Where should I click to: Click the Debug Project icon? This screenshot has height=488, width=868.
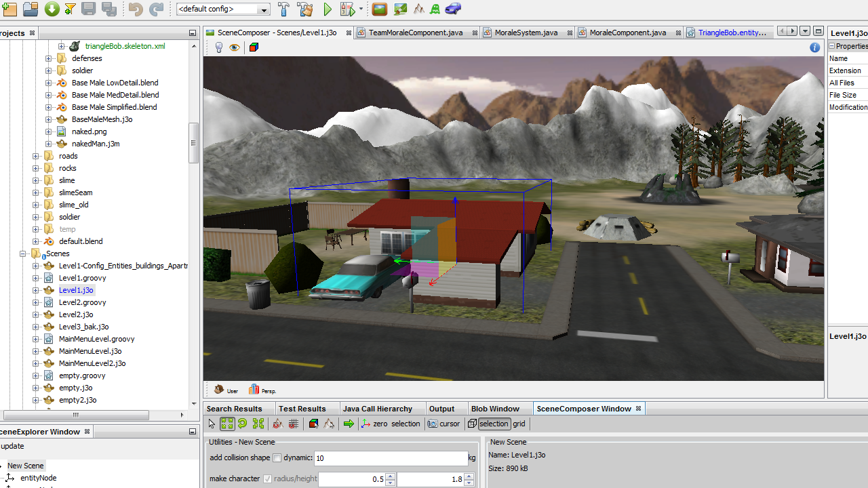point(347,9)
